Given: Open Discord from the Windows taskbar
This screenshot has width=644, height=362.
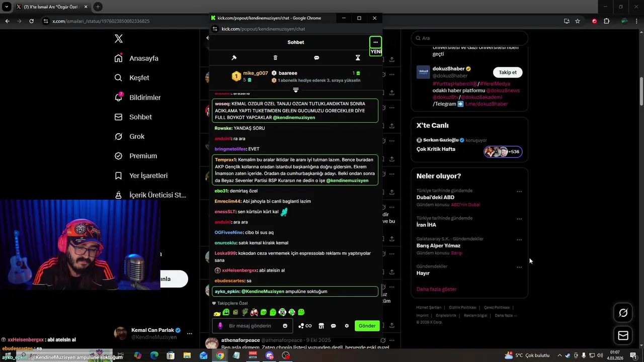Looking at the screenshot, I should [x=269, y=355].
